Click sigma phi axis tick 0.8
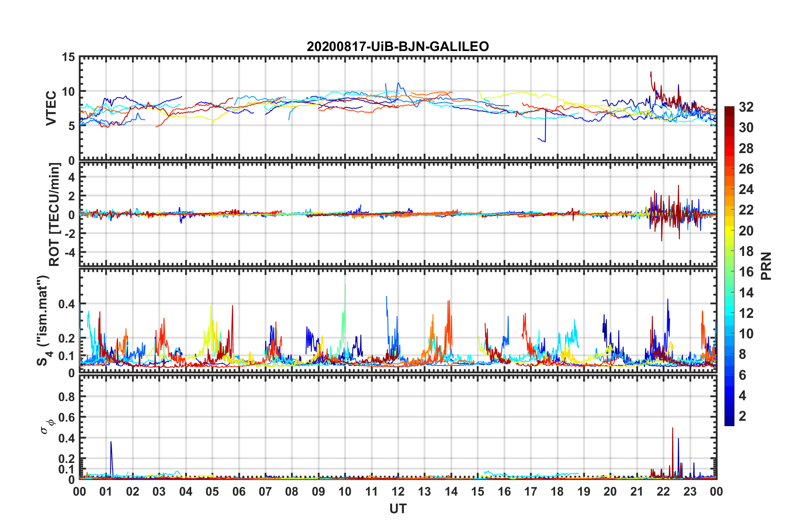 67,397
